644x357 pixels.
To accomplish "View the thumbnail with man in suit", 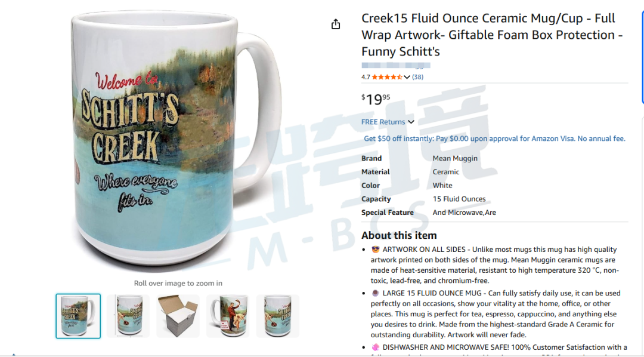I will click(228, 316).
